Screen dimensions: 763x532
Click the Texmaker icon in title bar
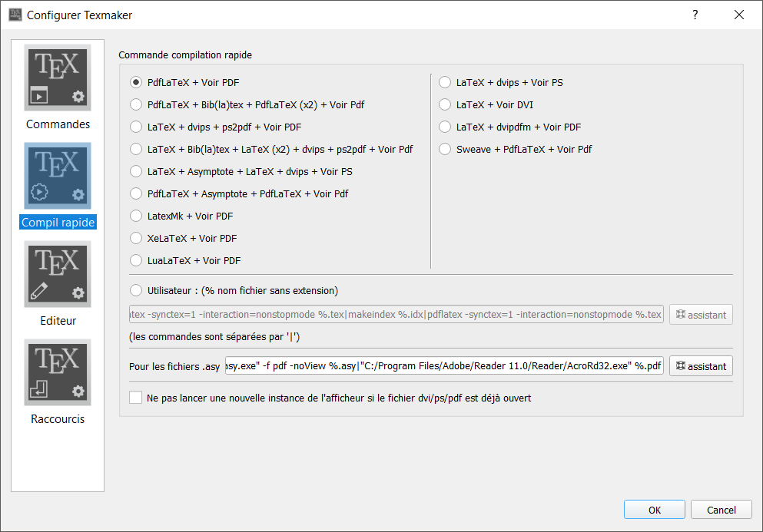pyautogui.click(x=15, y=15)
